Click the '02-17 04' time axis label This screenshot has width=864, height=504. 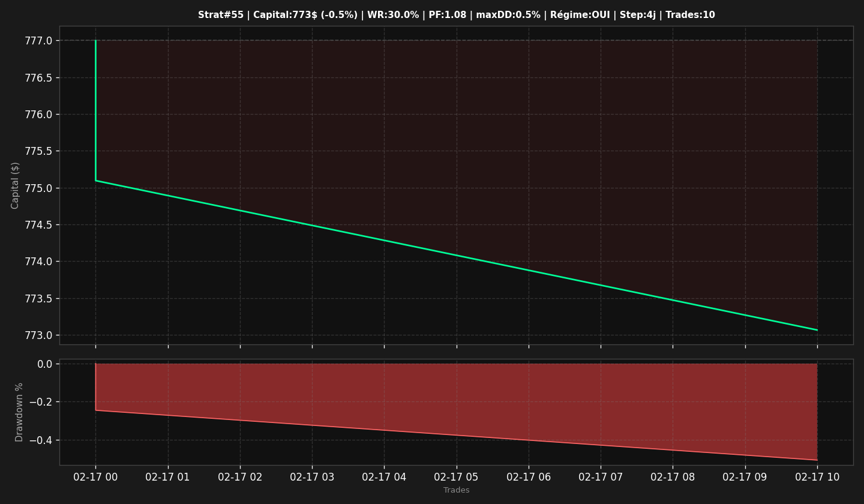[x=384, y=478]
